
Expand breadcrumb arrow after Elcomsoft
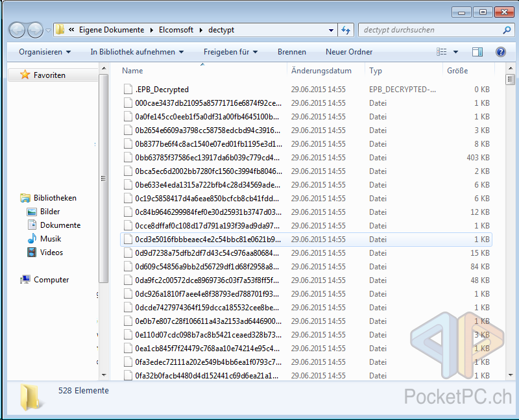pyautogui.click(x=200, y=30)
